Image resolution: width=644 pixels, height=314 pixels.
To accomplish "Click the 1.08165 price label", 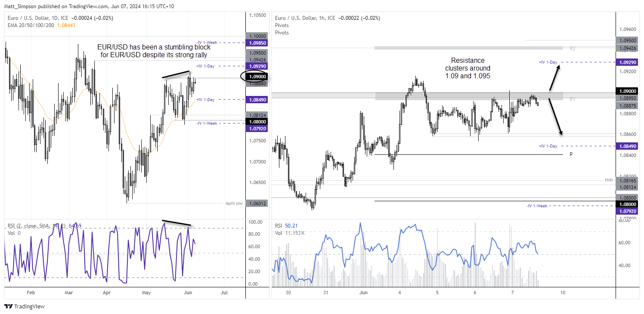I will coord(627,180).
